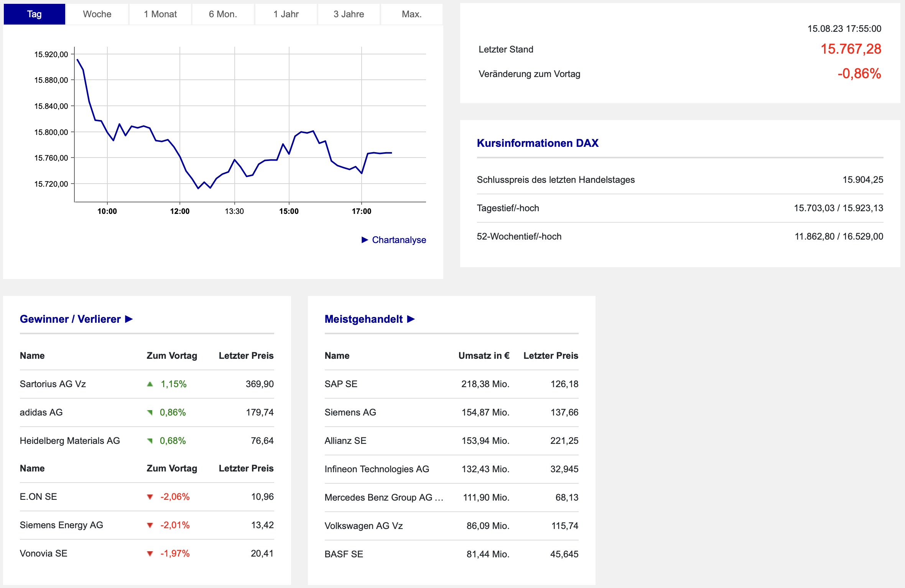905x588 pixels.
Task: Click the chart line near 15:00
Action: [x=289, y=154]
